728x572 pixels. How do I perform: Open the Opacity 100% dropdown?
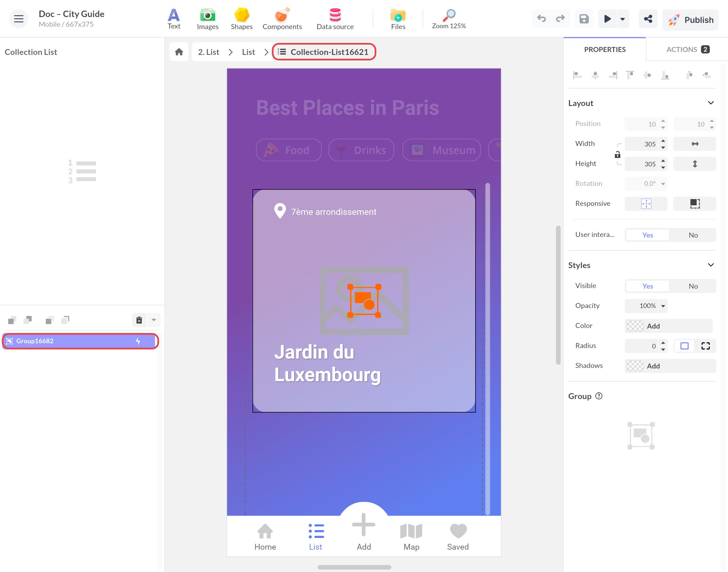click(x=663, y=306)
